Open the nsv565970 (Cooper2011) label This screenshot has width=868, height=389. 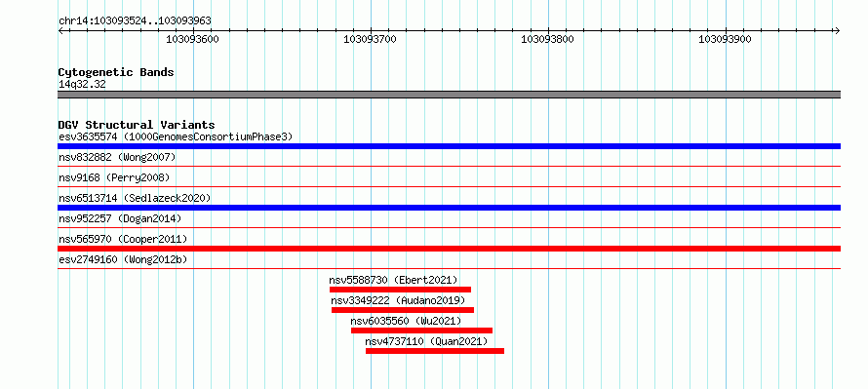(123, 239)
